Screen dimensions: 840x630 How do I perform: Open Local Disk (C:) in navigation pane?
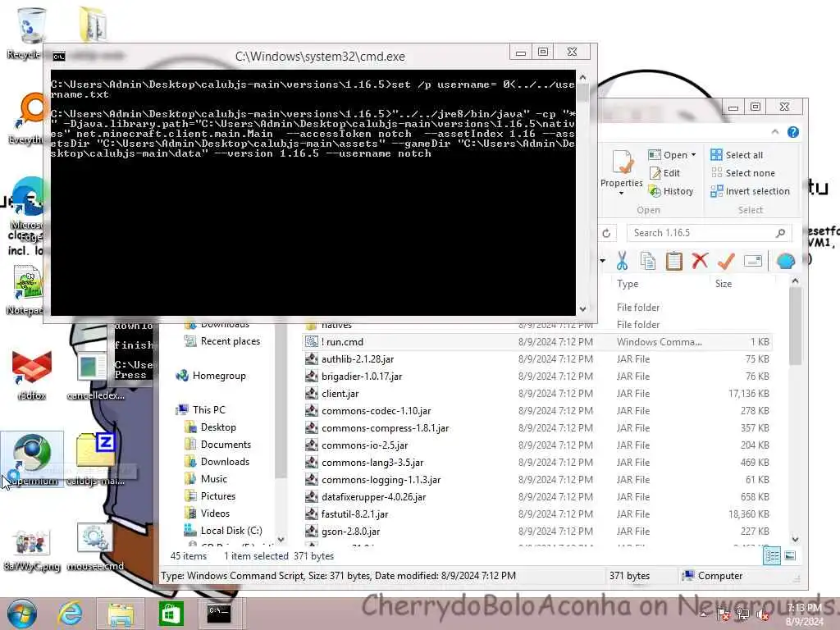(x=223, y=531)
